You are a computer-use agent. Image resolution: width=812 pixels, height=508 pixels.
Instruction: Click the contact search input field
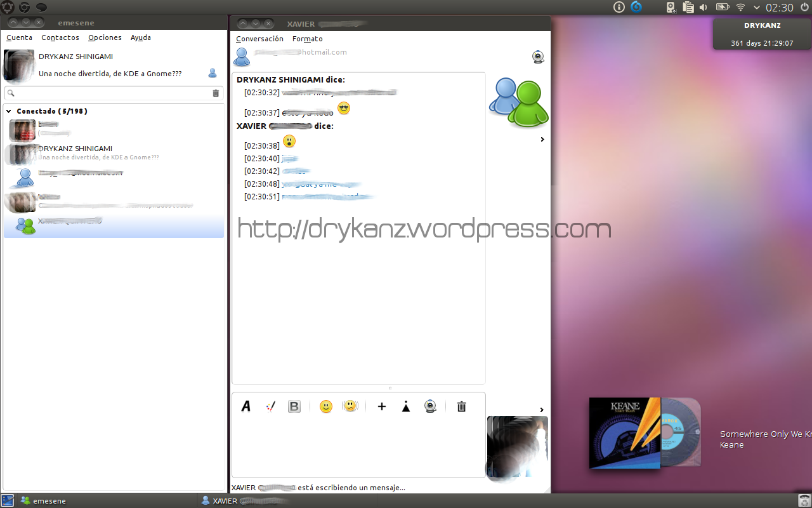(111, 93)
